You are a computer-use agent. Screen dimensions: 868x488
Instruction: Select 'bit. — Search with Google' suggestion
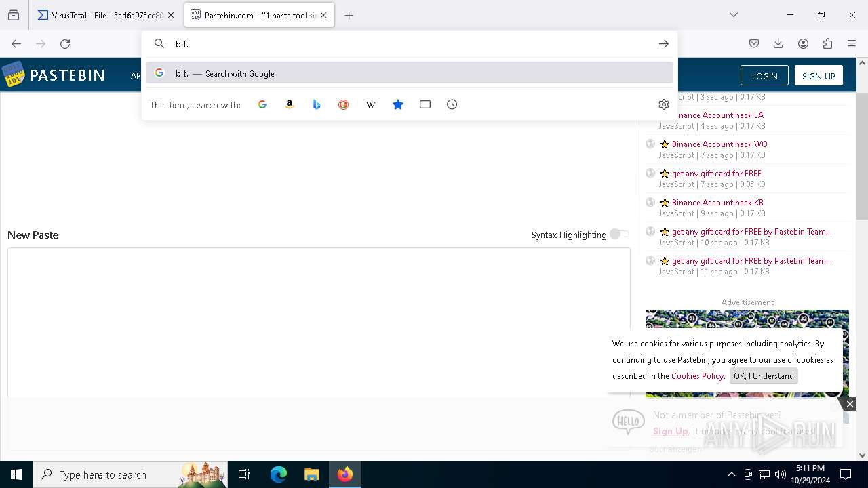pyautogui.click(x=410, y=73)
